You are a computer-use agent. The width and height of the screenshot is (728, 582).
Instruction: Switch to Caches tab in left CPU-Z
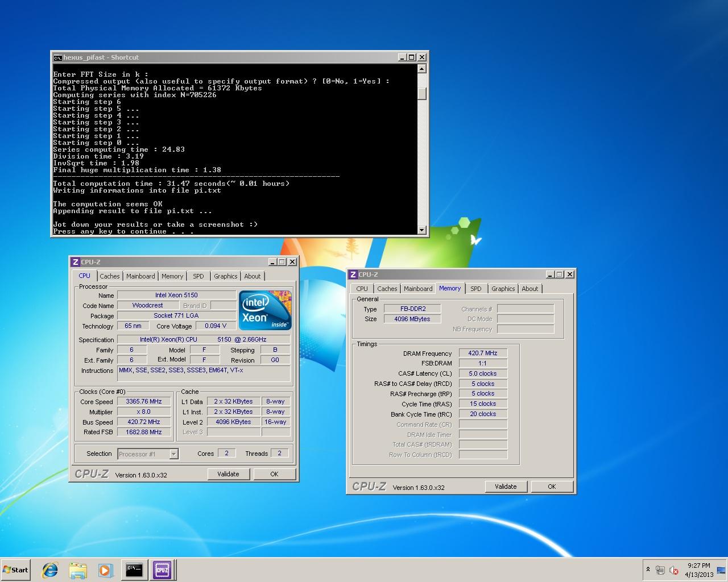110,276
